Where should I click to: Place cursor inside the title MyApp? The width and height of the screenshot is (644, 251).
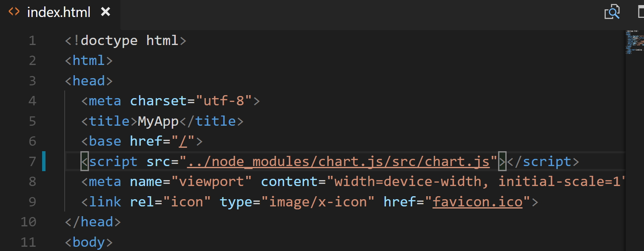157,121
